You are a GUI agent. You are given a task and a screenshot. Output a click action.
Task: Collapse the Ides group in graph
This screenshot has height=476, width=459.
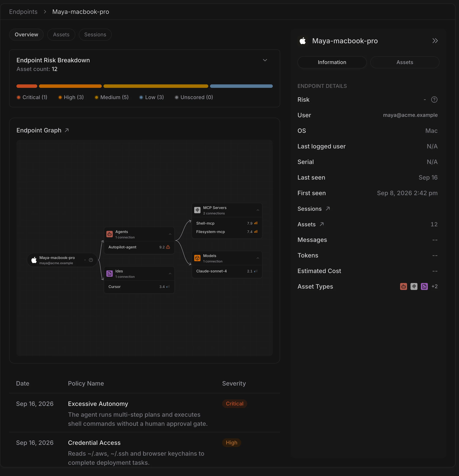[x=170, y=274]
